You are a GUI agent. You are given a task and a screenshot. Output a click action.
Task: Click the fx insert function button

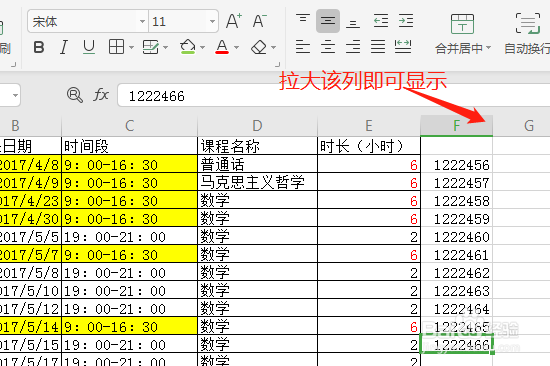tap(101, 95)
